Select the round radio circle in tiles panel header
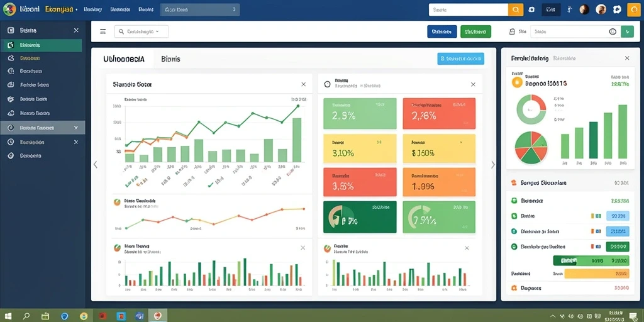Screen dimensions: 644x322 [x=327, y=84]
